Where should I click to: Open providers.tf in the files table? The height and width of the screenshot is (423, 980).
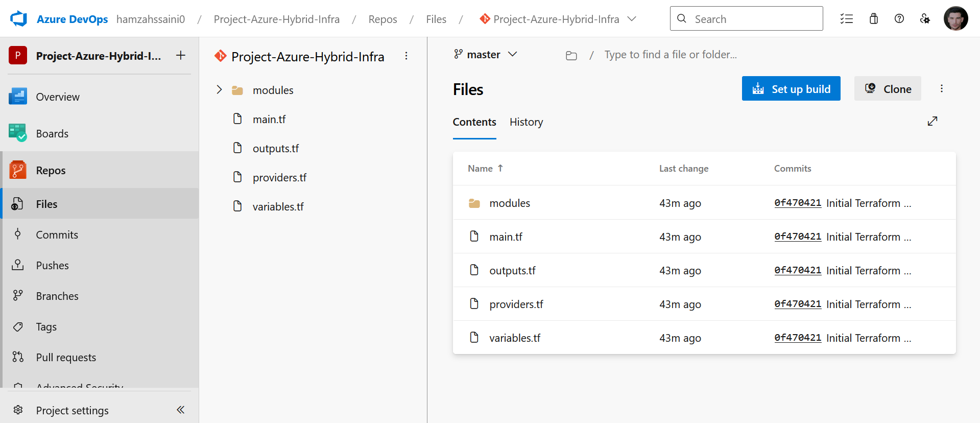coord(516,304)
